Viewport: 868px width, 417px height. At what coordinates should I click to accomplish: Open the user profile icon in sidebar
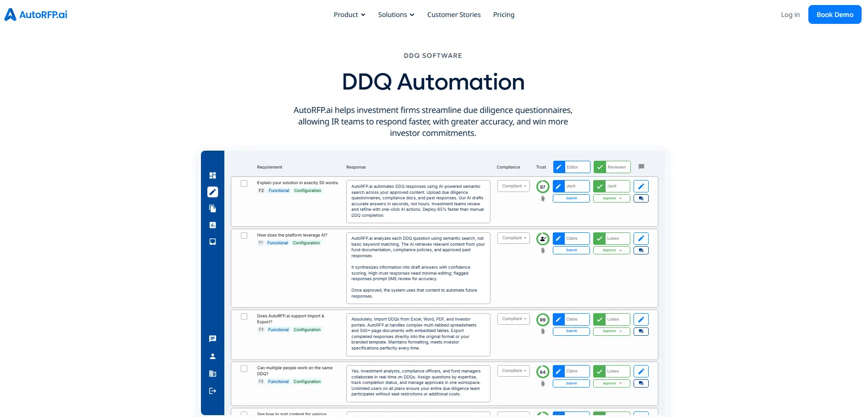[212, 356]
